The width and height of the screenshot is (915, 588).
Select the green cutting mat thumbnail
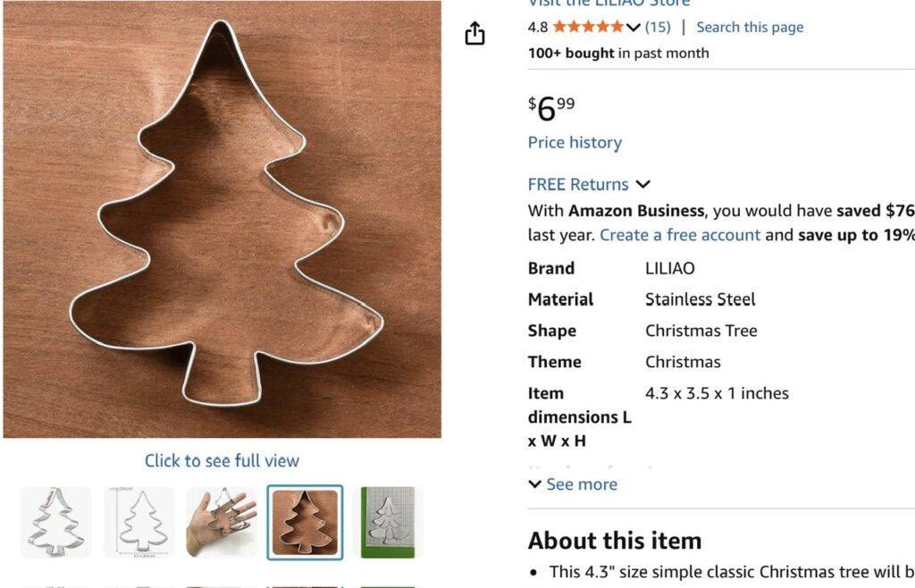(388, 523)
